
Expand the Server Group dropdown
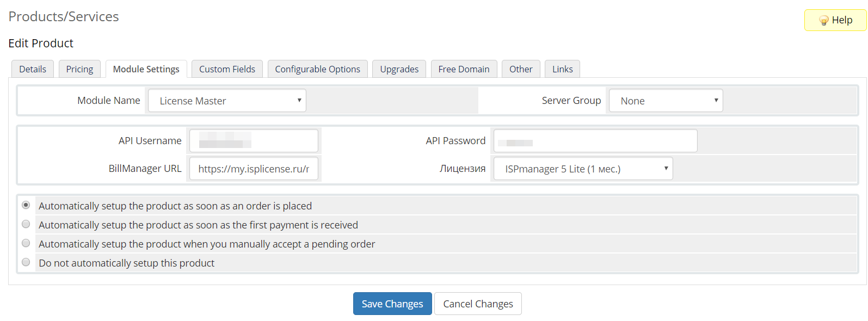(x=666, y=101)
